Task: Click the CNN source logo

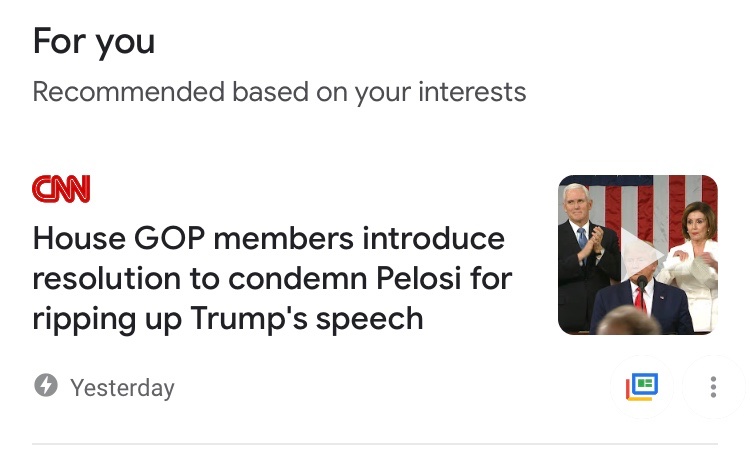Action: tap(61, 189)
